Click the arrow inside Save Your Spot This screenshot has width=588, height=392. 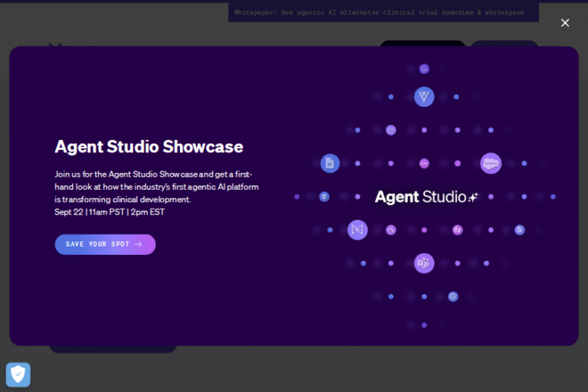coord(139,244)
